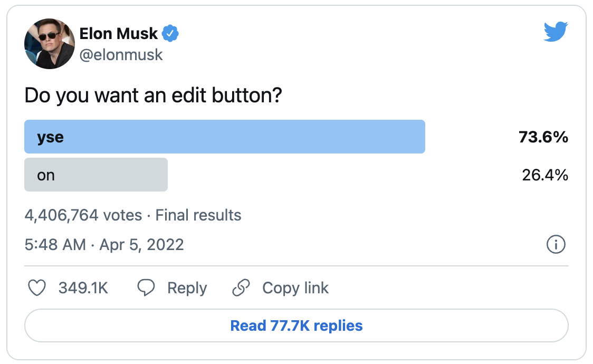The width and height of the screenshot is (593, 364).
Task: Select the "on" poll option bar
Action: (x=96, y=175)
